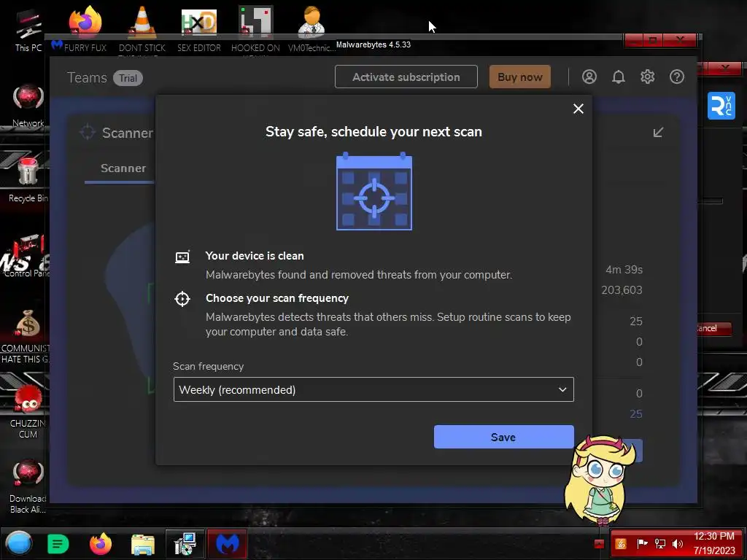Click the Action Center flag tray icon

coord(642,544)
